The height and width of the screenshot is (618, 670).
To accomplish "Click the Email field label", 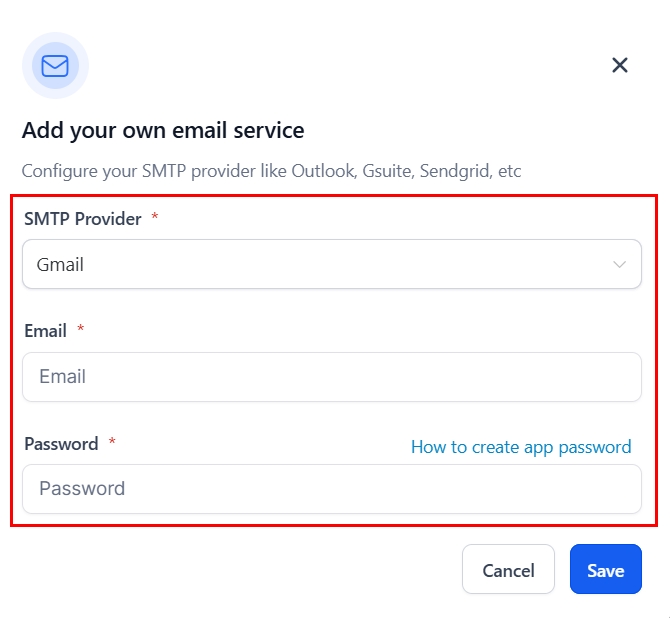I will (x=45, y=331).
